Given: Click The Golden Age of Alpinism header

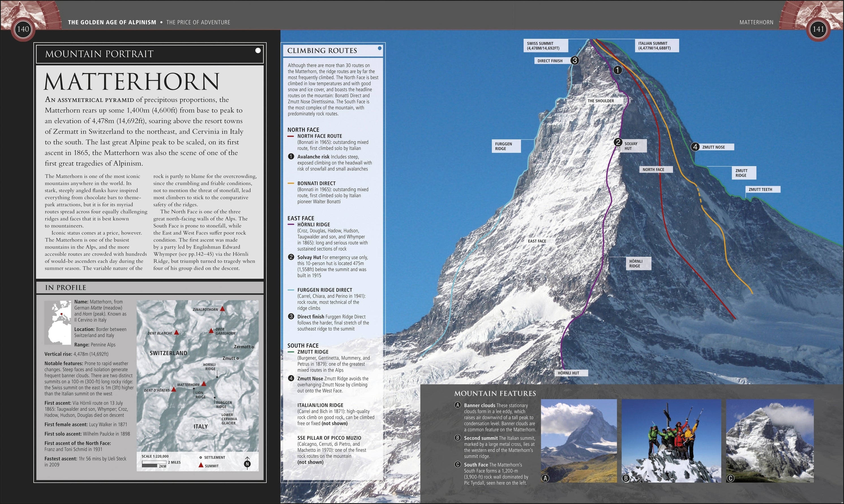Looking at the screenshot, I should (112, 22).
